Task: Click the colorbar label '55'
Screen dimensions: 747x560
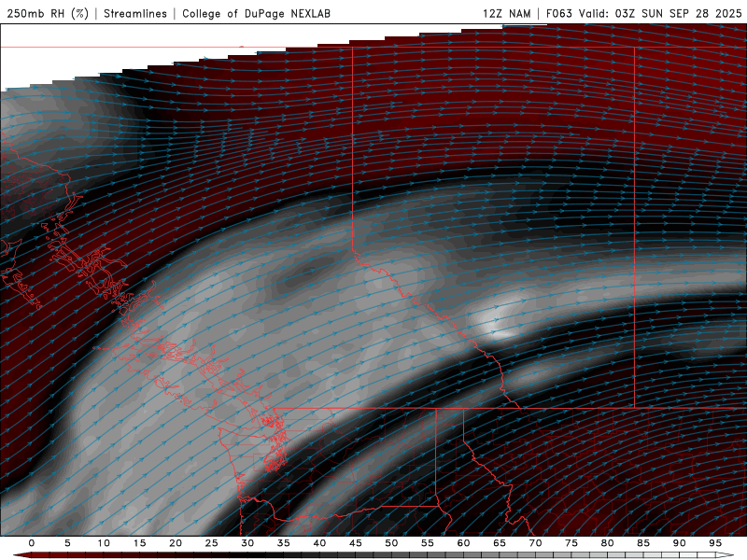Action: click(428, 543)
